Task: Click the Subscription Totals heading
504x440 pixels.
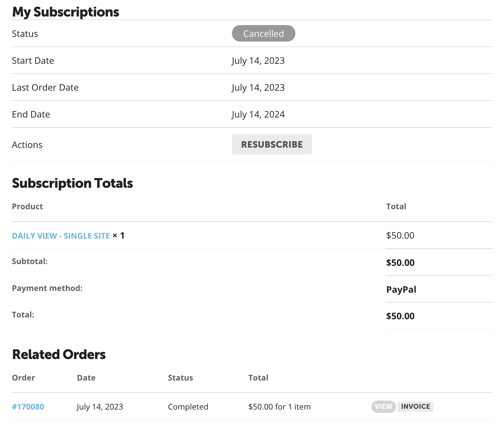Action: tap(72, 183)
